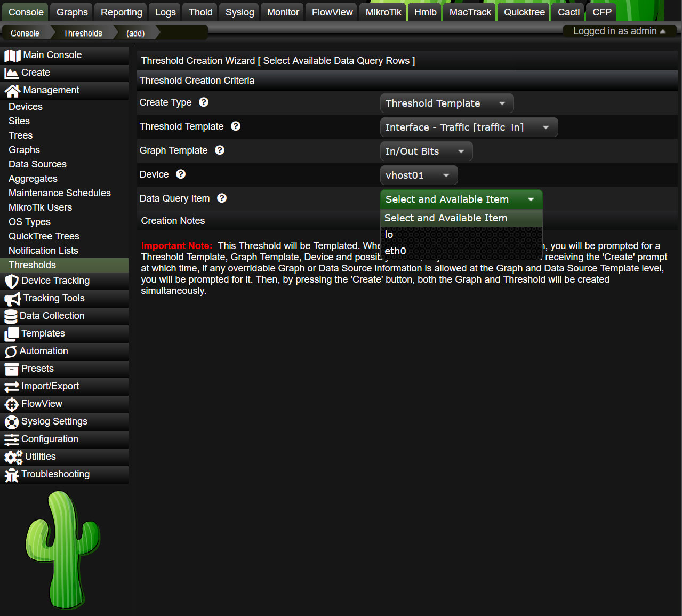Open the Thold tab

[200, 12]
